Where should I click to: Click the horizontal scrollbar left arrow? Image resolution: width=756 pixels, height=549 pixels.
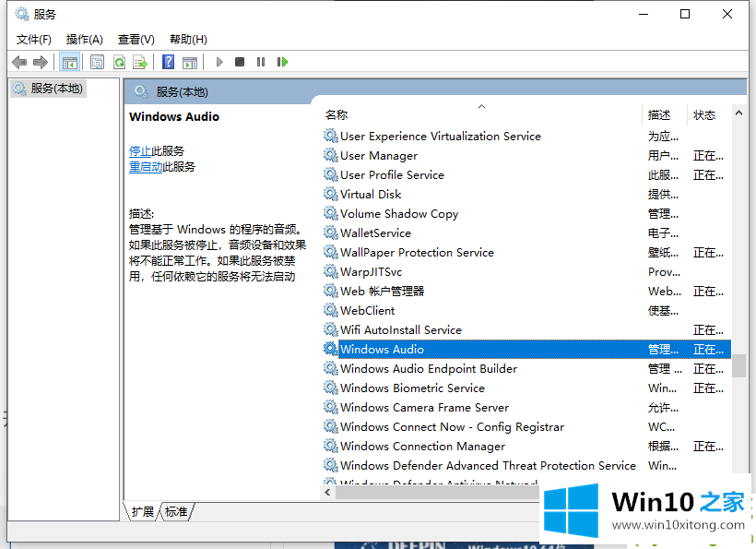tap(328, 492)
